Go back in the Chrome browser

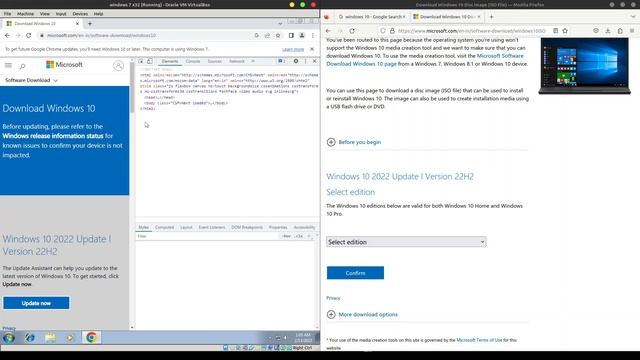point(7,36)
